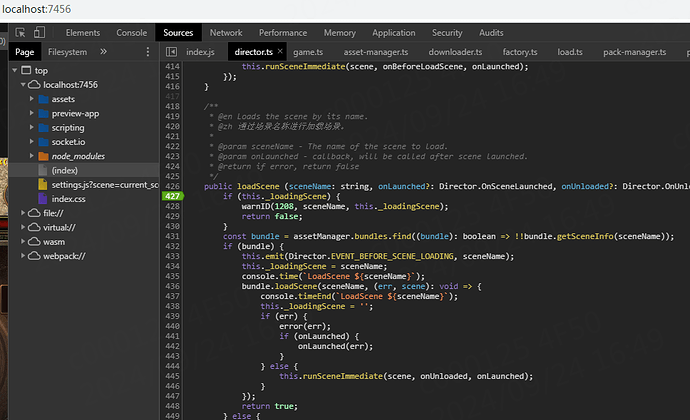Select the file:// cloud icon

point(34,213)
